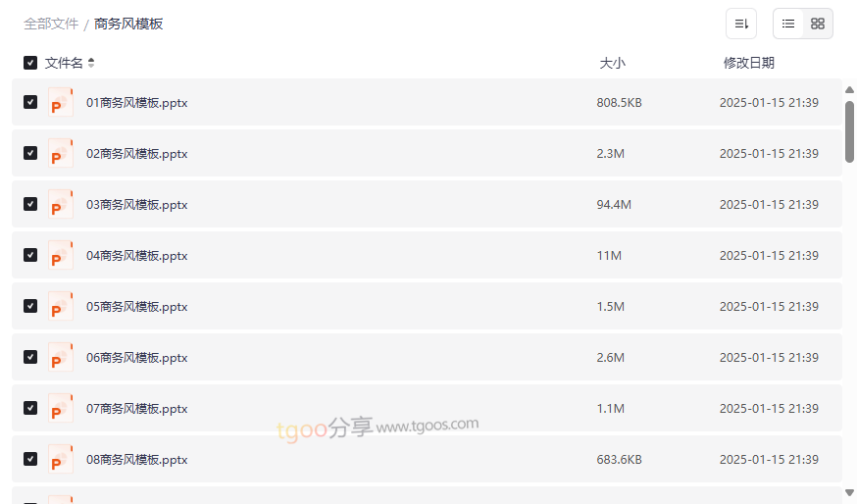Click the PowerPoint icon of 07商务风模板.pptx
This screenshot has width=857, height=504.
pos(61,409)
